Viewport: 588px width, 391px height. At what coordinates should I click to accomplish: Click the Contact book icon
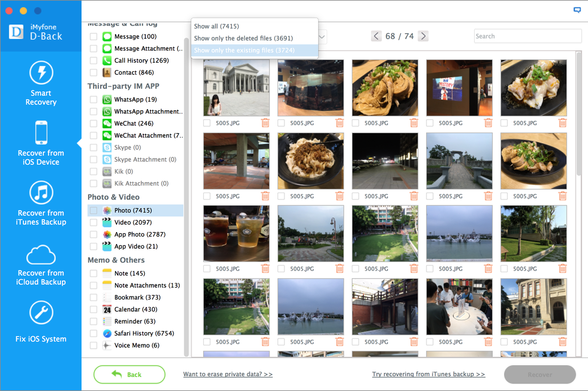coord(107,72)
